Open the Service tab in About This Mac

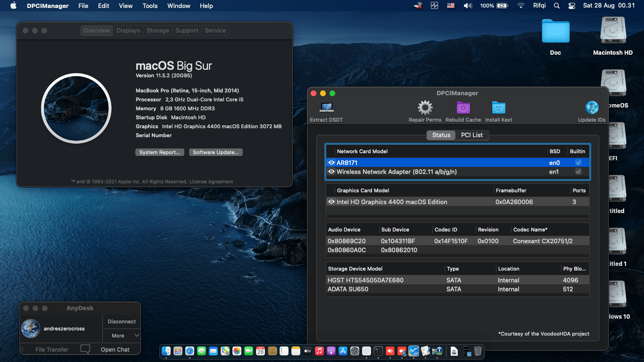pos(215,30)
